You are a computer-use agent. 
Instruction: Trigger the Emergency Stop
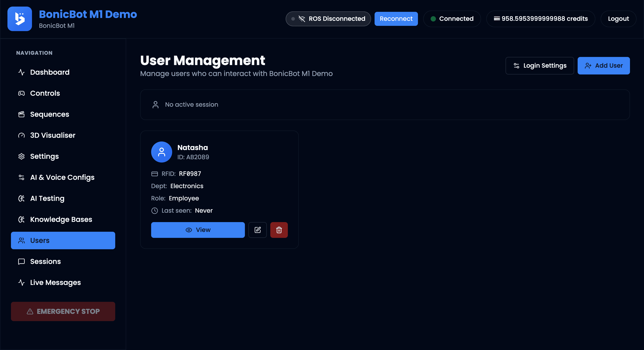63,311
